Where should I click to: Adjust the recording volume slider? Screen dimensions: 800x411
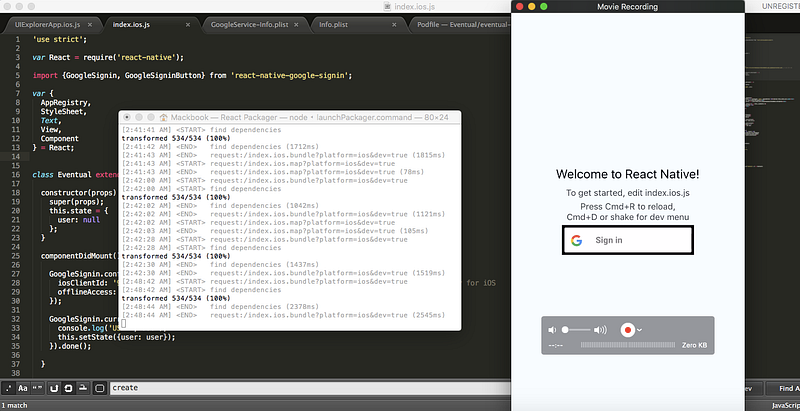point(576,330)
